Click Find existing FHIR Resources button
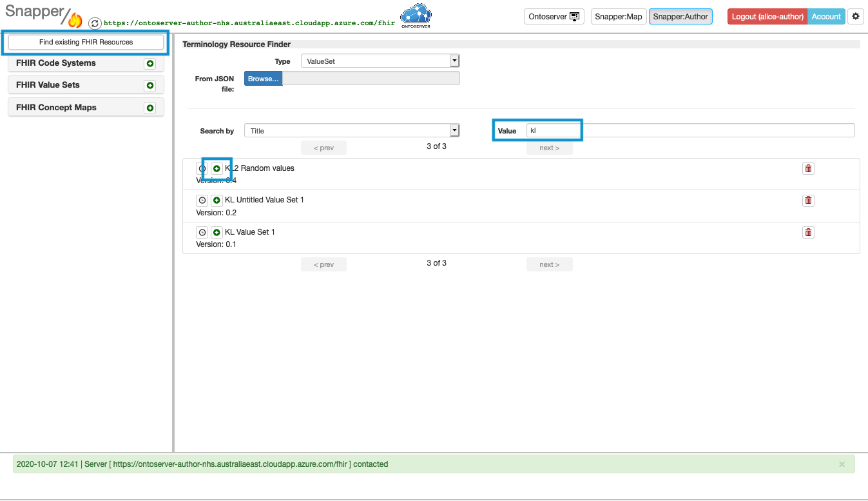 point(86,42)
